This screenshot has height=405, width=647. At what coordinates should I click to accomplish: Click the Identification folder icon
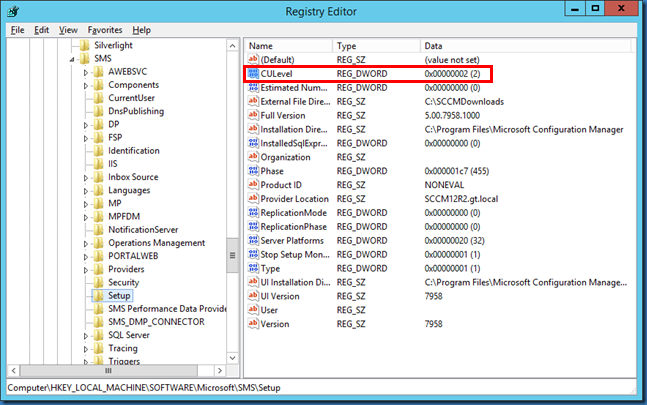click(x=98, y=151)
